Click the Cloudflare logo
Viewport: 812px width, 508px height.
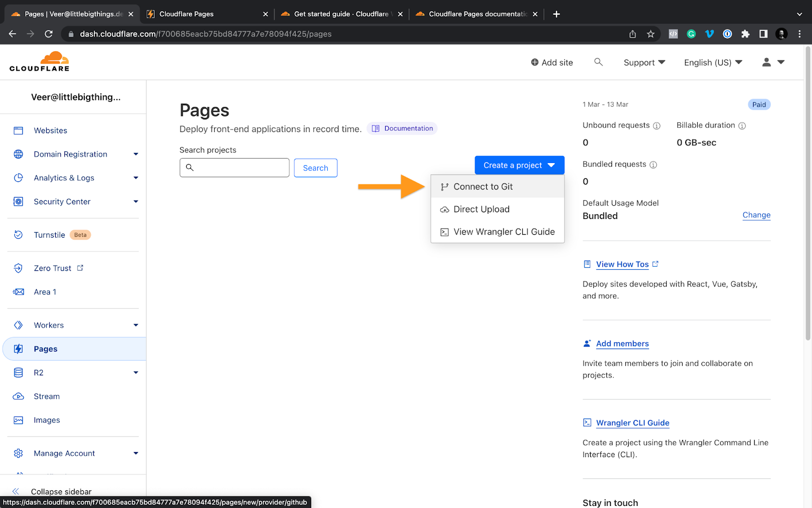pyautogui.click(x=40, y=61)
